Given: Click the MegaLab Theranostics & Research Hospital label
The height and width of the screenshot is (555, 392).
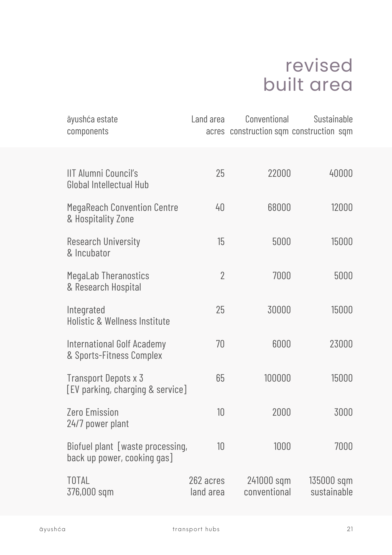Looking at the screenshot, I should 108,281.
